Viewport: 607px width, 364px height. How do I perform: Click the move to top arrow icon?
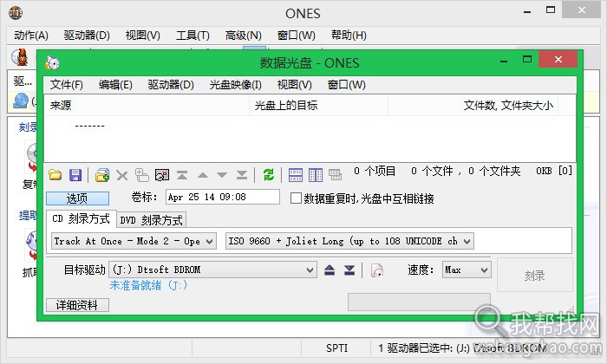coord(182,175)
